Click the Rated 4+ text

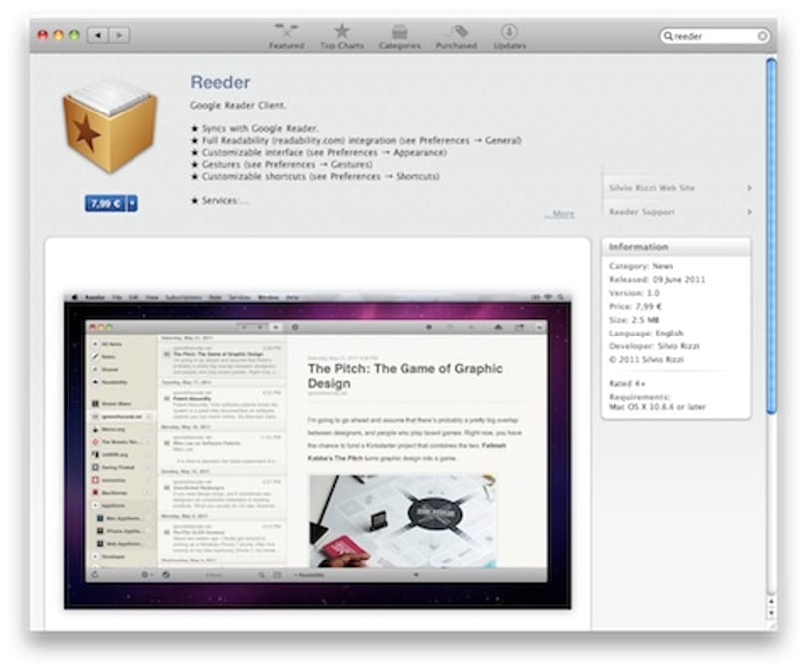[627, 383]
